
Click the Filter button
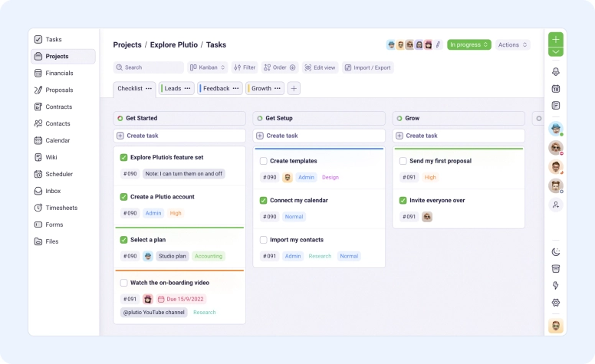tap(245, 67)
